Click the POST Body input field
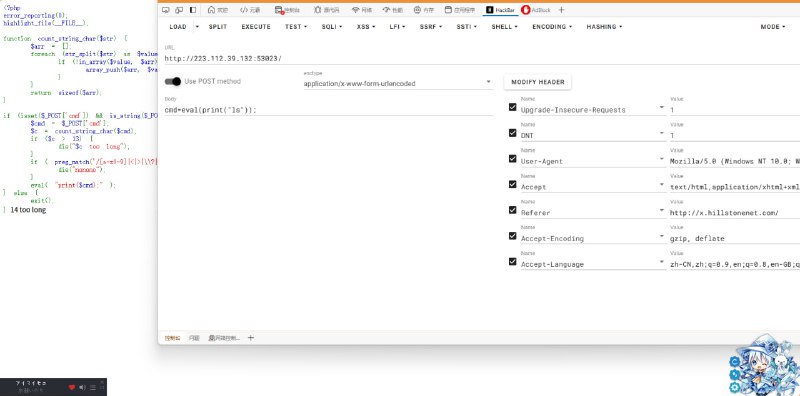Viewport: 800px width, 396px height. click(x=329, y=110)
